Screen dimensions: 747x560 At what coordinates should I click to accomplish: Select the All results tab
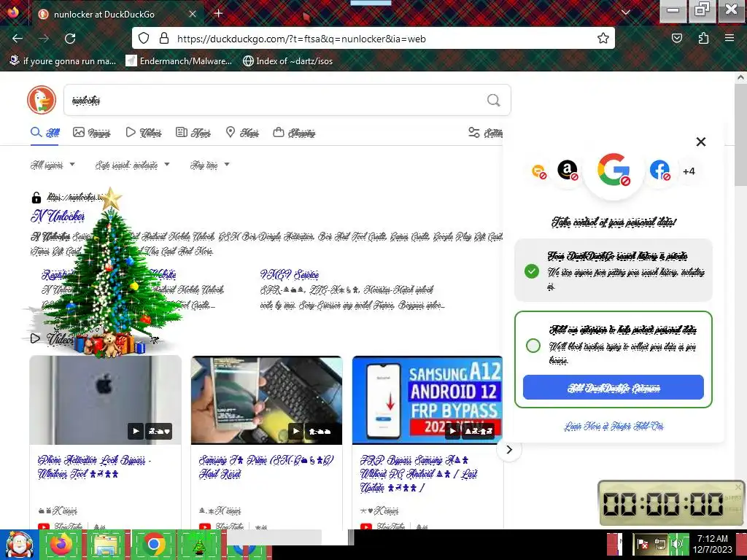click(x=45, y=133)
